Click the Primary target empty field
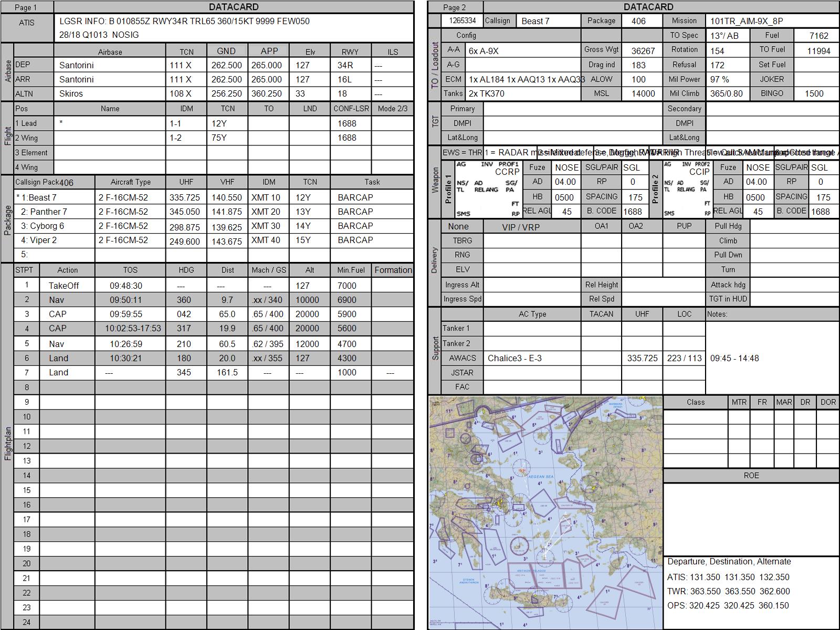The image size is (840, 630). pos(571,109)
